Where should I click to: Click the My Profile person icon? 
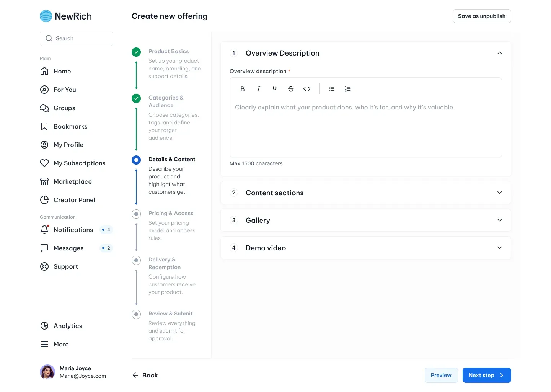(x=44, y=145)
